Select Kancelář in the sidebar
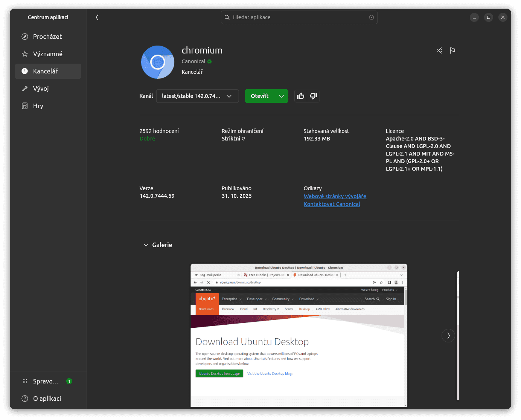This screenshot has width=521, height=420. [48, 71]
